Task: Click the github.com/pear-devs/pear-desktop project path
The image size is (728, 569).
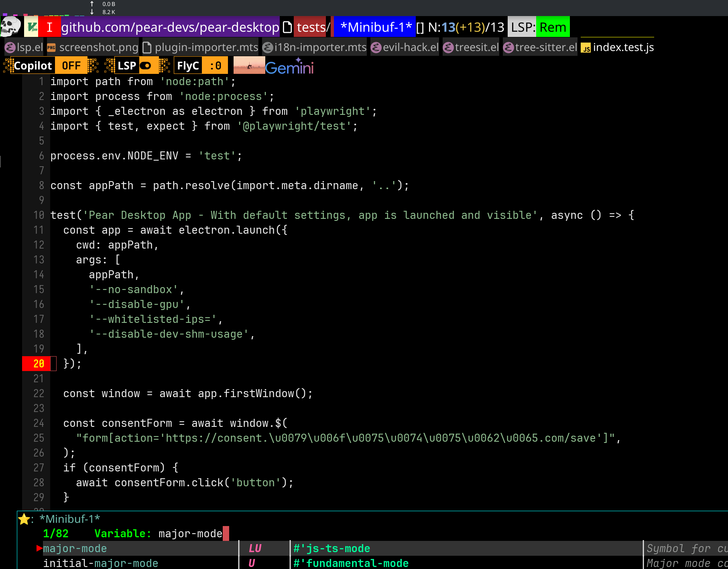Action: pos(170,27)
